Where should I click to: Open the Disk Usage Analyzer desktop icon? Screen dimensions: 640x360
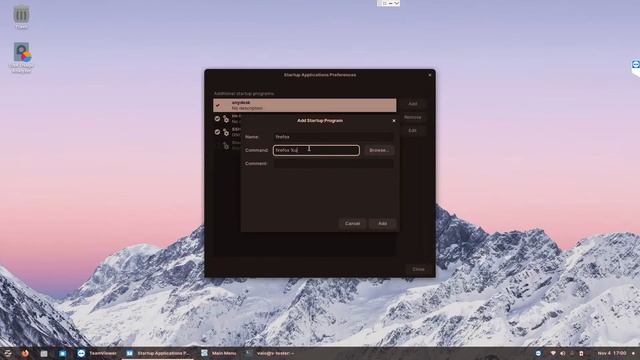point(21,57)
